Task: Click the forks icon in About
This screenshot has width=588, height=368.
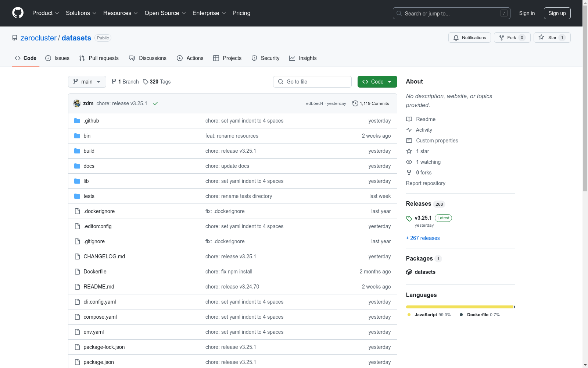Action: click(x=409, y=173)
